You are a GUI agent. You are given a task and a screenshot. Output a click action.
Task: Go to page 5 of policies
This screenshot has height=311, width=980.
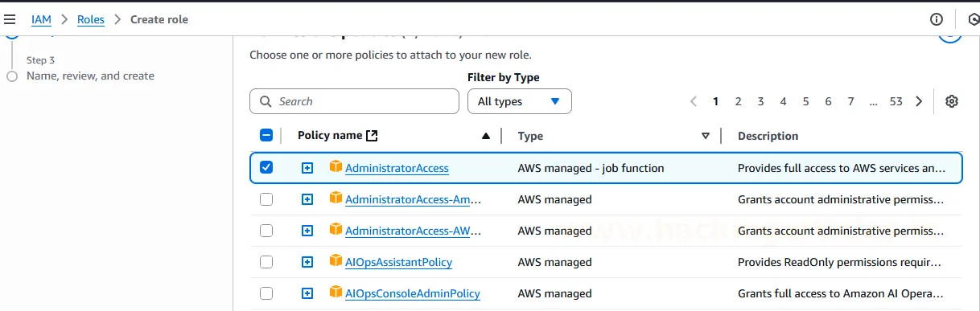click(805, 101)
